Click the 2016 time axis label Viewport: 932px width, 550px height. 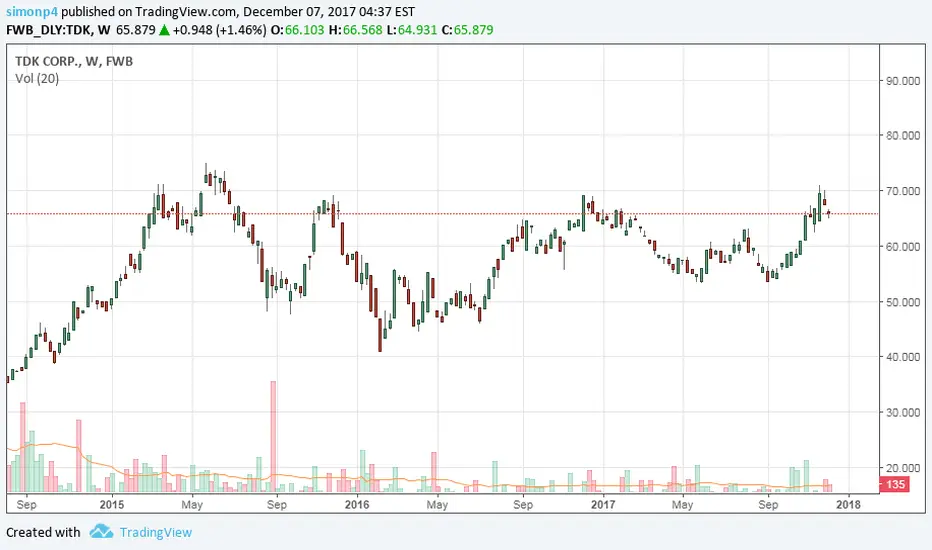pos(357,504)
